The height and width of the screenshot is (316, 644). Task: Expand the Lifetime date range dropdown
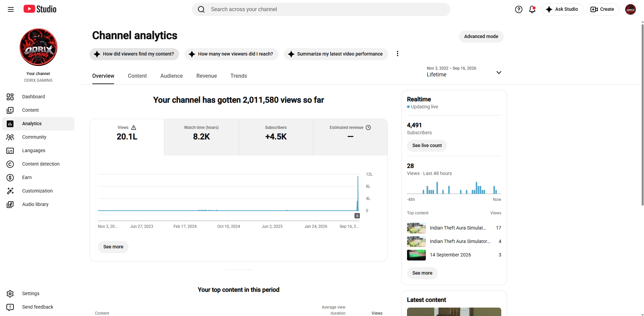click(499, 72)
